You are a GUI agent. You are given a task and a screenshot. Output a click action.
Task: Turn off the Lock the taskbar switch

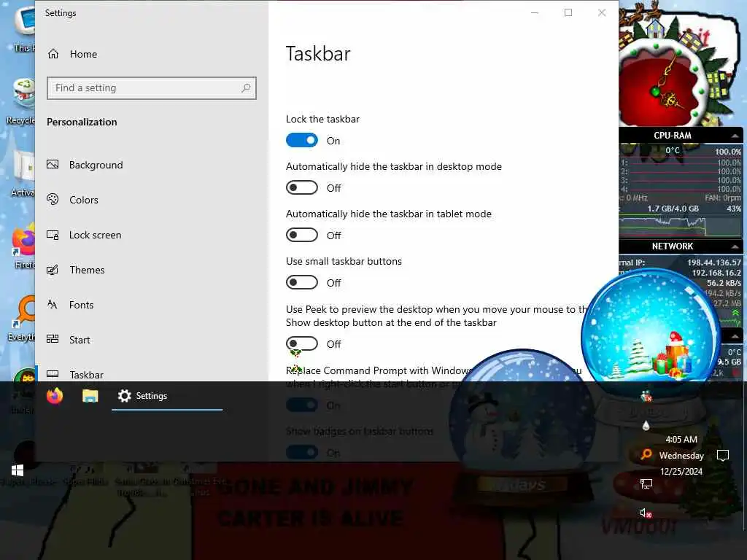pyautogui.click(x=301, y=141)
